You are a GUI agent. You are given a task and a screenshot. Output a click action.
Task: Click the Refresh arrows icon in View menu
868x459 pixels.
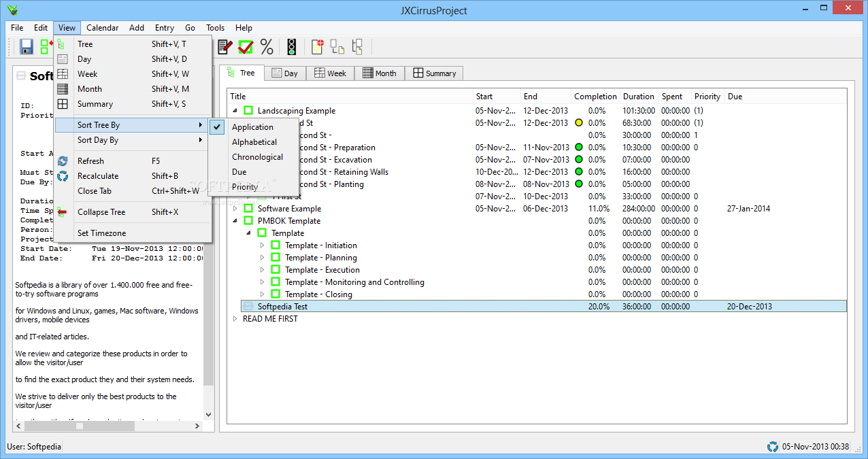pos(63,161)
